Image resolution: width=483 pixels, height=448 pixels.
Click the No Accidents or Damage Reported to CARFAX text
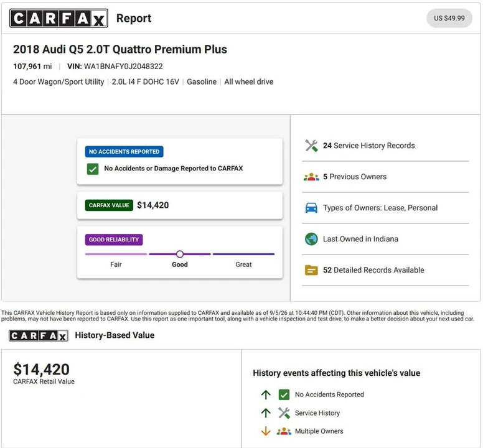(x=174, y=169)
